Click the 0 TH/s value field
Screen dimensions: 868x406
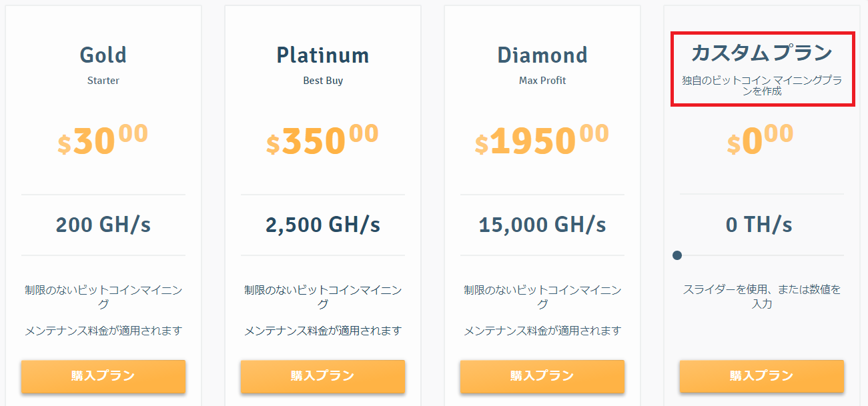(759, 225)
